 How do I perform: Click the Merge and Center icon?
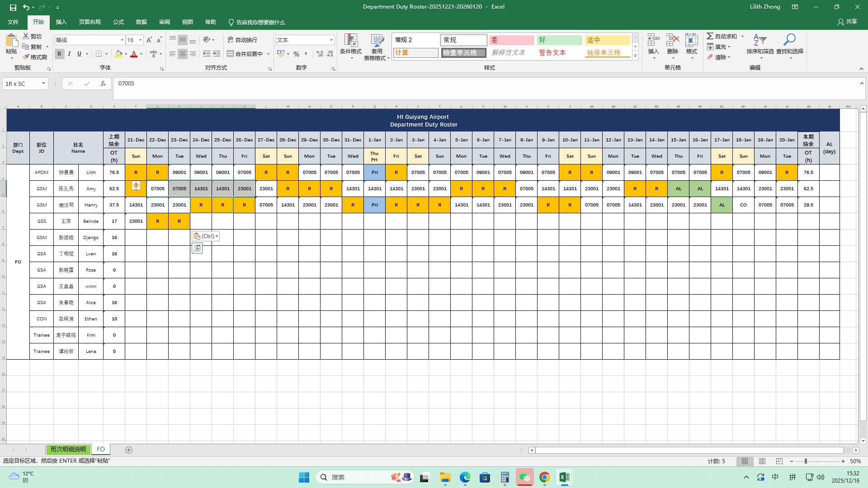point(231,54)
